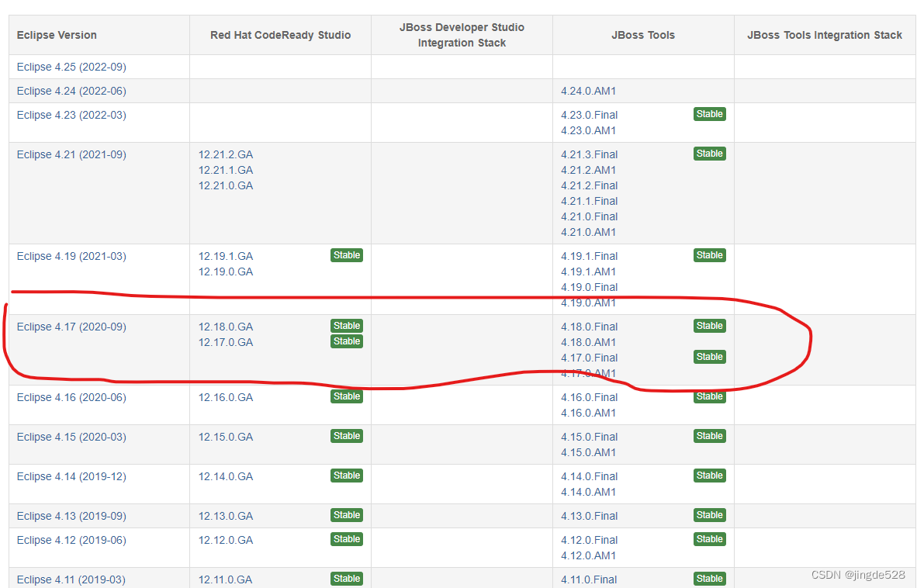The image size is (917, 588).
Task: Open the Eclipse 4.15 (2020-03) link
Action: (x=71, y=438)
